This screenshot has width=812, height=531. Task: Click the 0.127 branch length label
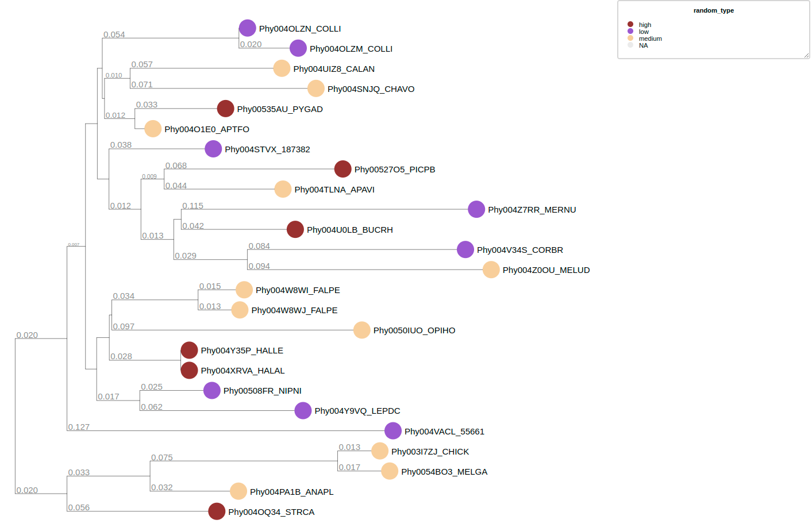click(x=79, y=427)
